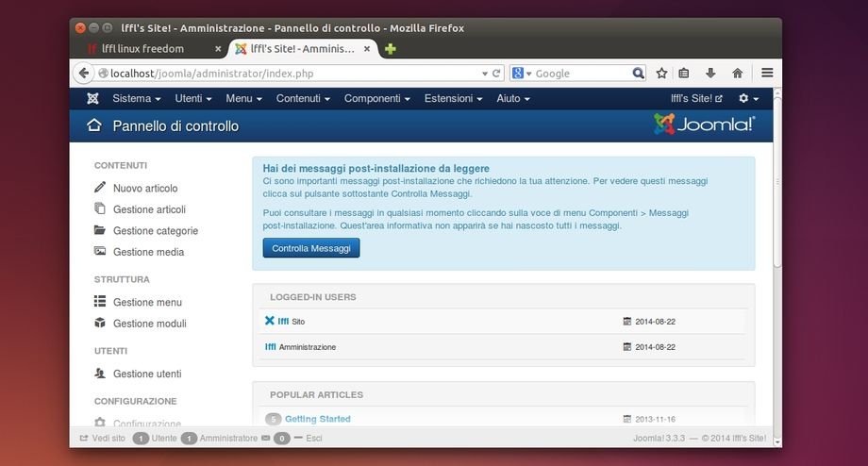Screen dimensions: 868x466
Task: Close the lffl's Site! Amminis tab
Action: coord(366,49)
